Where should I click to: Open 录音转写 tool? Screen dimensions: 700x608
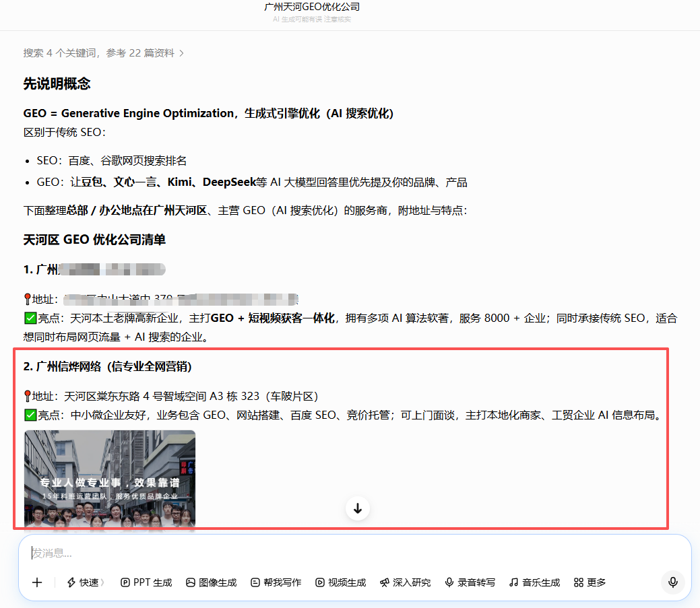point(470,582)
